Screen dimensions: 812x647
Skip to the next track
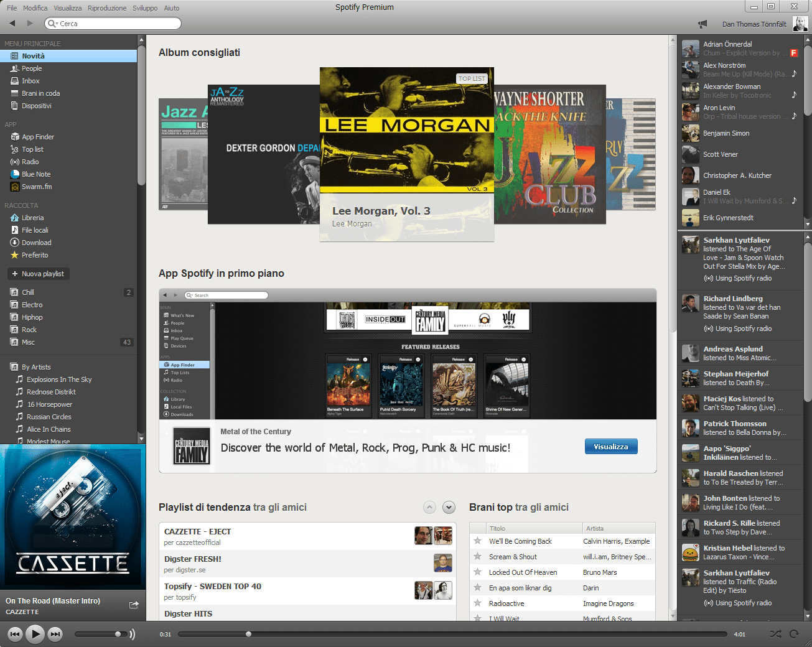click(55, 634)
